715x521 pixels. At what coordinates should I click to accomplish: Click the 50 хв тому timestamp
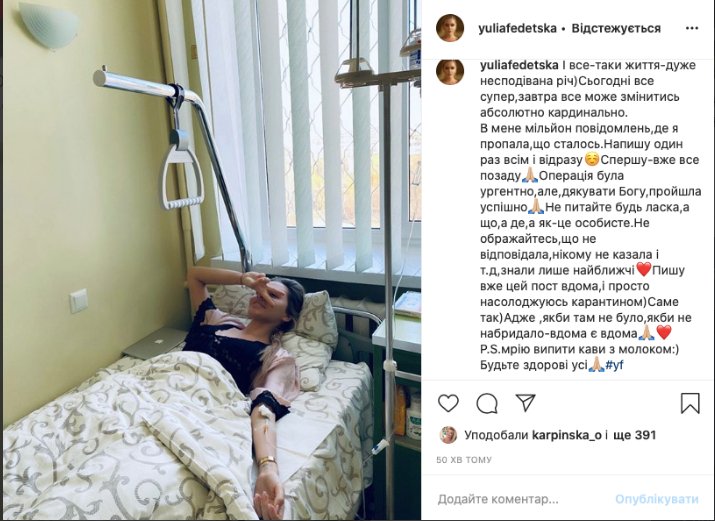[x=464, y=460]
